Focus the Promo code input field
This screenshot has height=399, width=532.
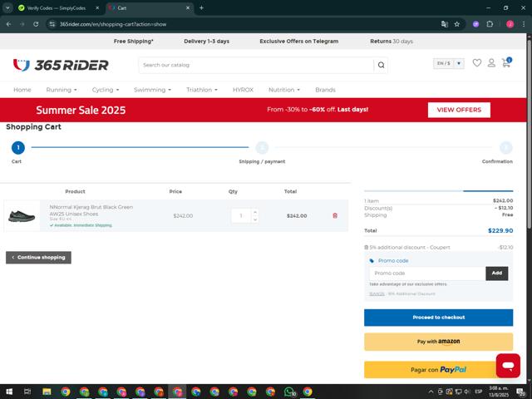pos(427,273)
